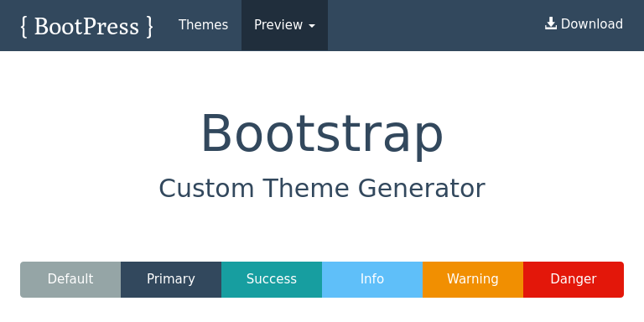Click the download arrow icon

[551, 23]
